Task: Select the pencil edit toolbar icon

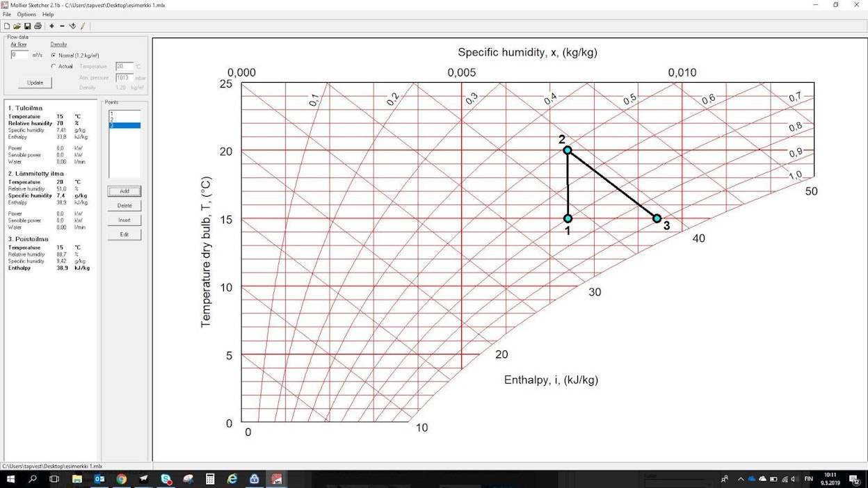Action: tap(83, 26)
